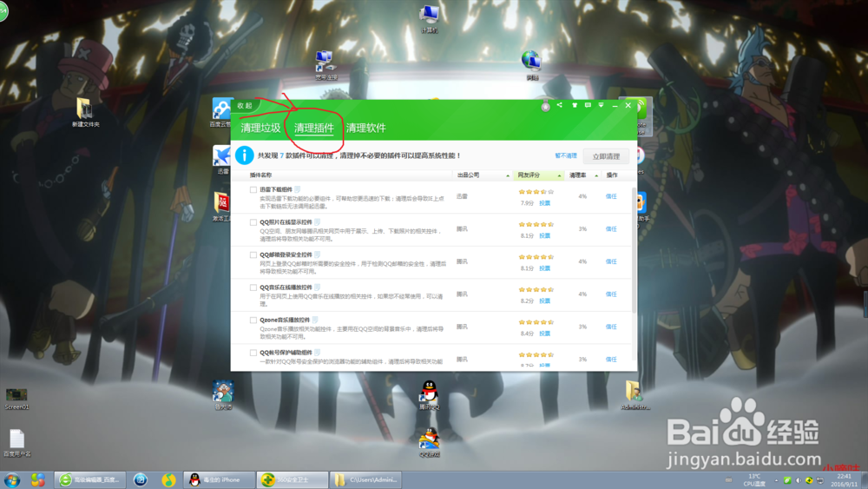
Task: Click the plugin list vertical scrollbar
Action: [x=634, y=250]
